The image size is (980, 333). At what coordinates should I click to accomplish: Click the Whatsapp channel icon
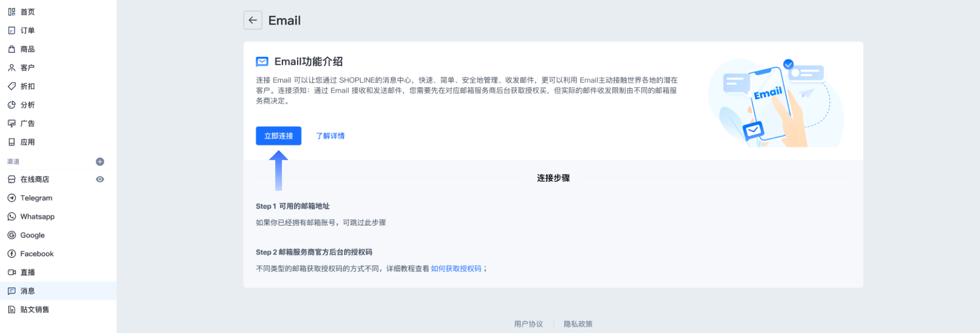pyautogui.click(x=11, y=216)
